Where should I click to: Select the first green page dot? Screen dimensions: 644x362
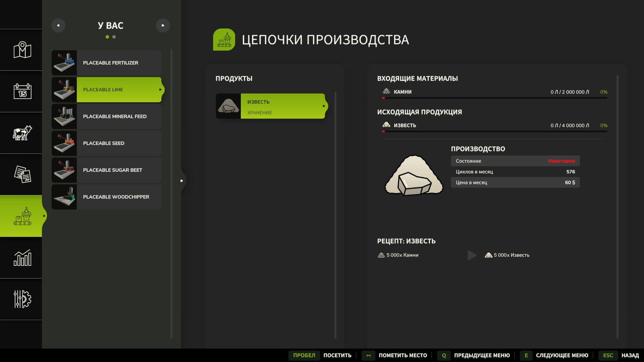[107, 37]
